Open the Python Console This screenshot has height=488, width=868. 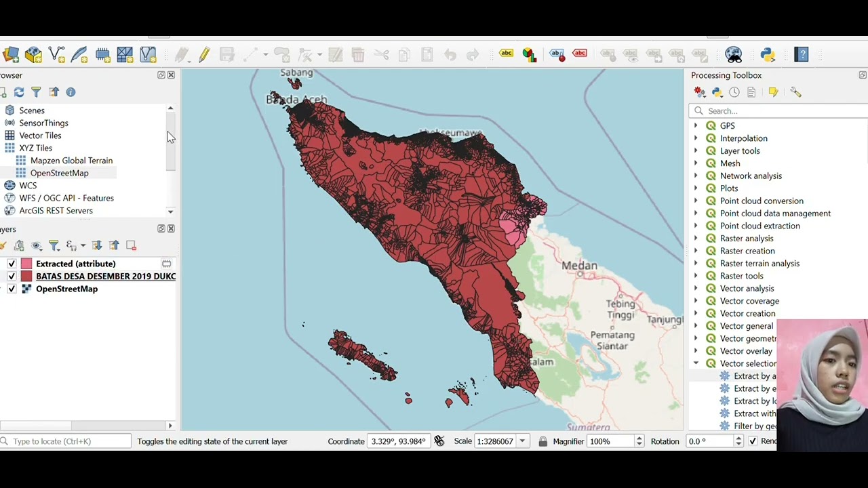click(x=768, y=54)
